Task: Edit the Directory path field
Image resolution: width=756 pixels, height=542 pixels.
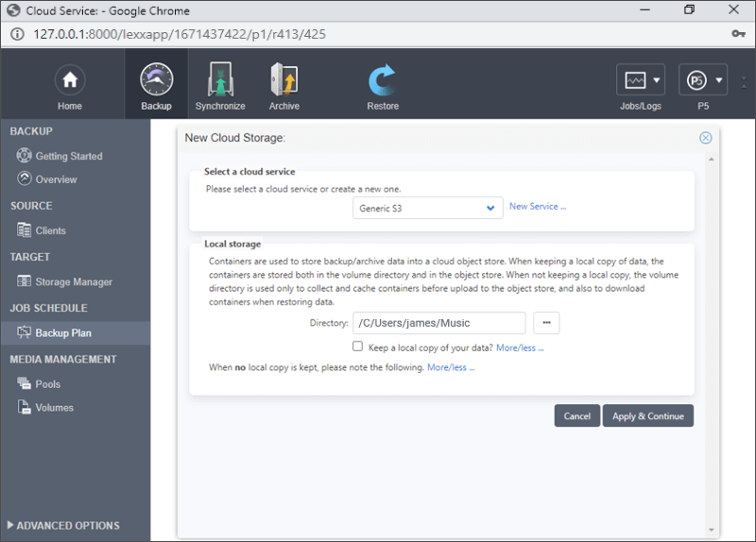Action: coord(438,323)
